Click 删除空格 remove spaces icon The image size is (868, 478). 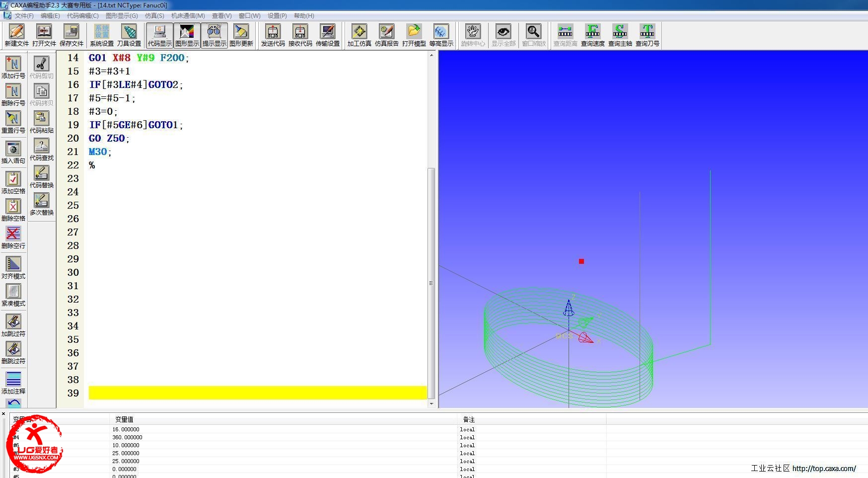(x=13, y=210)
